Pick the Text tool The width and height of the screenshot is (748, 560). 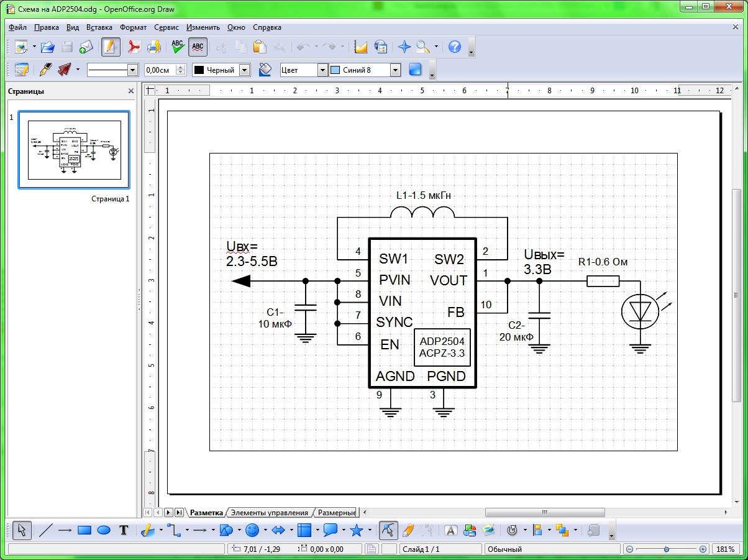click(124, 530)
